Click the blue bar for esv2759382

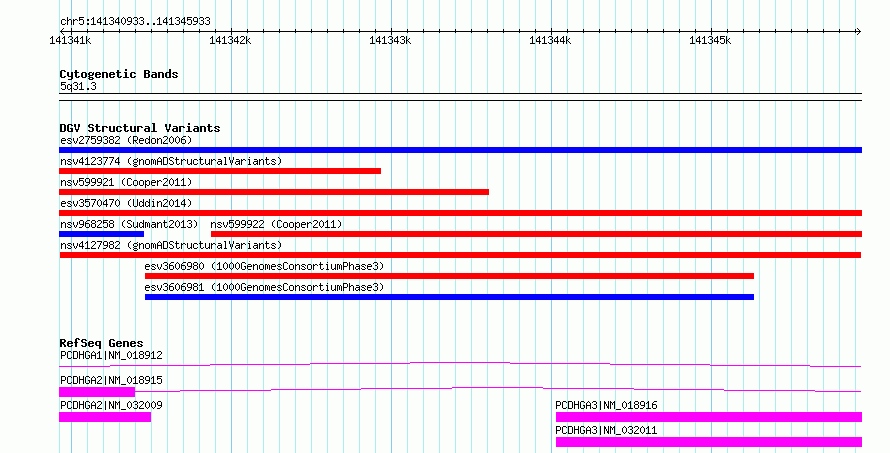[x=460, y=150]
